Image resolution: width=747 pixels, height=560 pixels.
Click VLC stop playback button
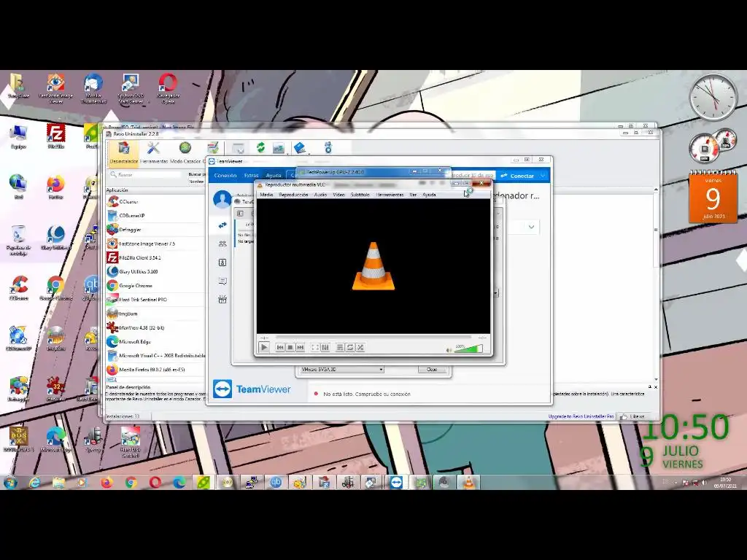(290, 348)
